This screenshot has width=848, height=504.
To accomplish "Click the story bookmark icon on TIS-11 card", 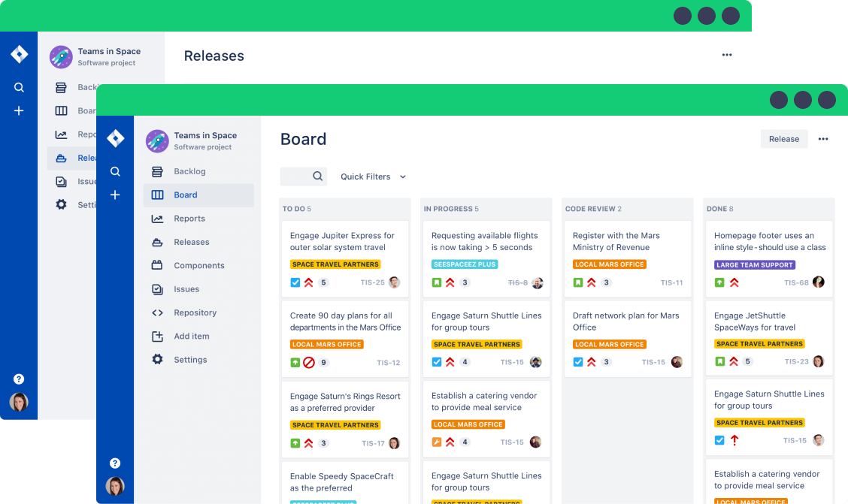I will click(578, 282).
